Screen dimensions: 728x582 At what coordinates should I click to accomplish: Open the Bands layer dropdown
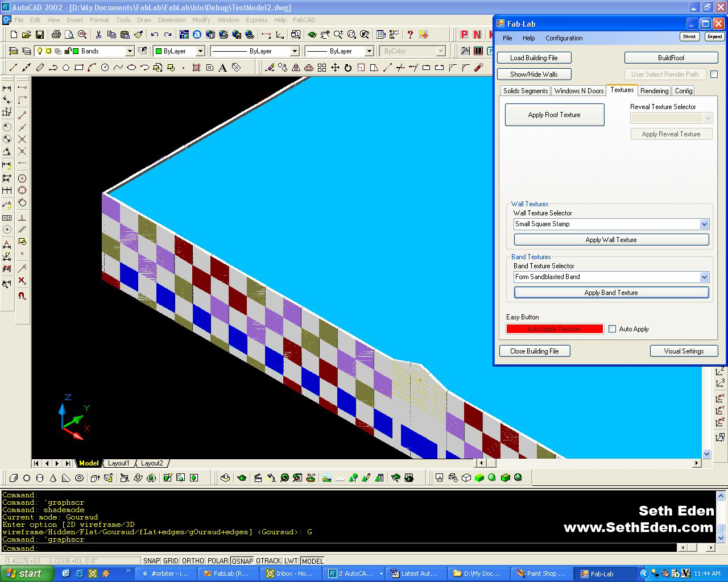(130, 51)
